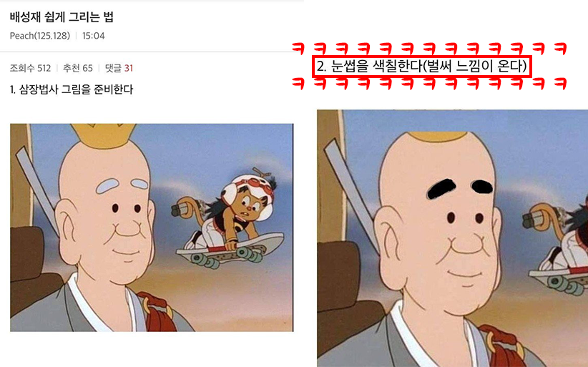This screenshot has width=588, height=367.
Task: Click the 조회수 512 view count
Action: point(30,68)
